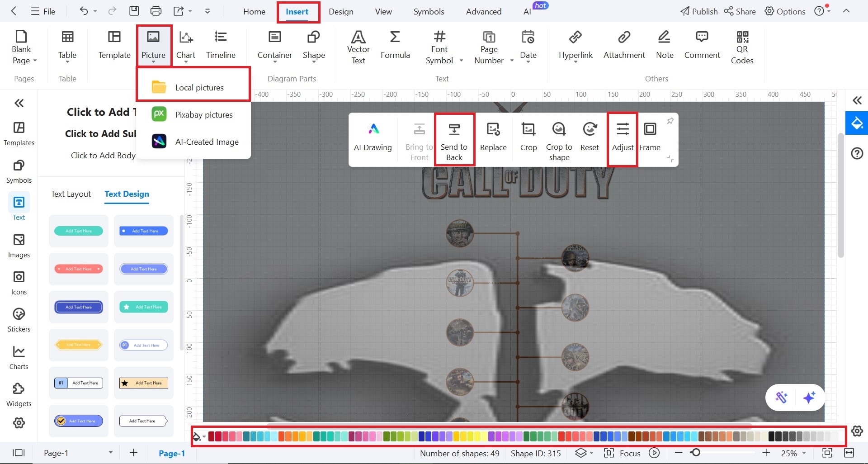Image resolution: width=868 pixels, height=464 pixels.
Task: Click the fit-to-page icon in status bar
Action: [x=827, y=453]
